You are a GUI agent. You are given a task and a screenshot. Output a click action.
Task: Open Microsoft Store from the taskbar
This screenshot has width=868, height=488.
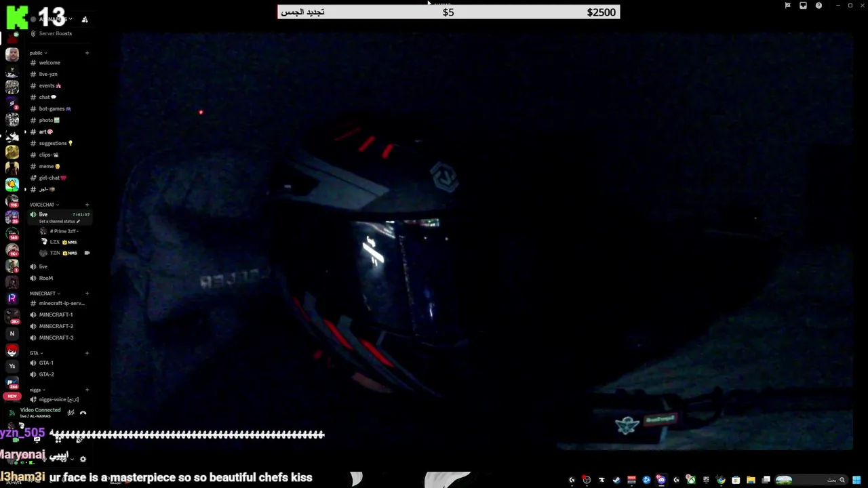pyautogui.click(x=736, y=480)
